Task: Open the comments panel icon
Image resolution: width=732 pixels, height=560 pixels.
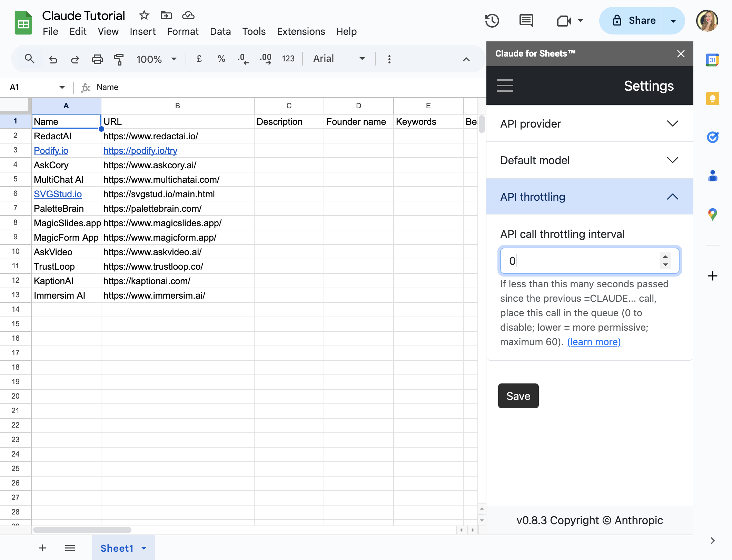Action: [526, 21]
